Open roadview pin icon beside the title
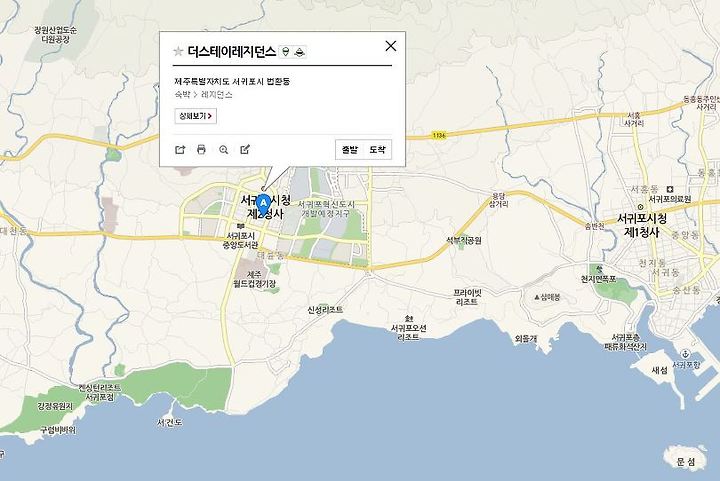The height and width of the screenshot is (481, 720). [286, 51]
